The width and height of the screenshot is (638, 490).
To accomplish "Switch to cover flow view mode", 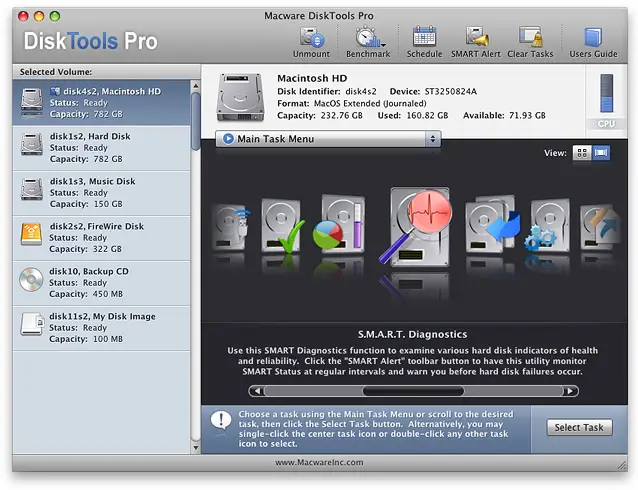I will [x=601, y=153].
